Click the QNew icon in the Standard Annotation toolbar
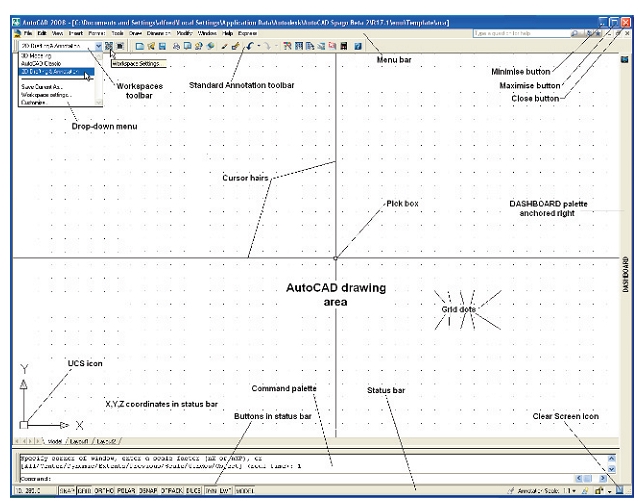Viewport: 639px width, 501px height. [x=141, y=46]
